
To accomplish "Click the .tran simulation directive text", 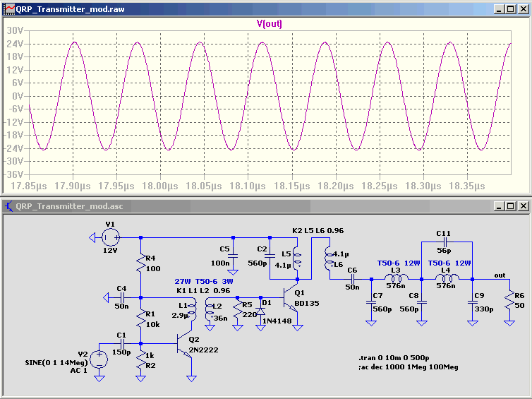I will 396,357.
